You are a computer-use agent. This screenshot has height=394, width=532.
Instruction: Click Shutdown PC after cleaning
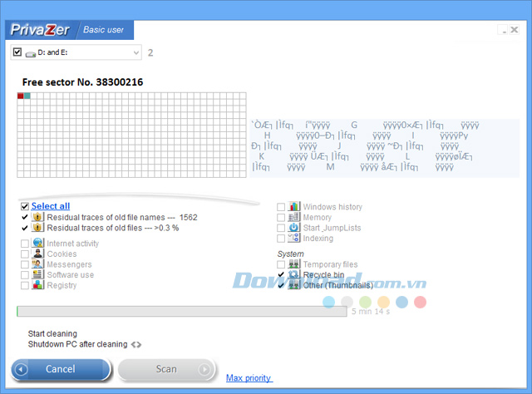(x=77, y=344)
